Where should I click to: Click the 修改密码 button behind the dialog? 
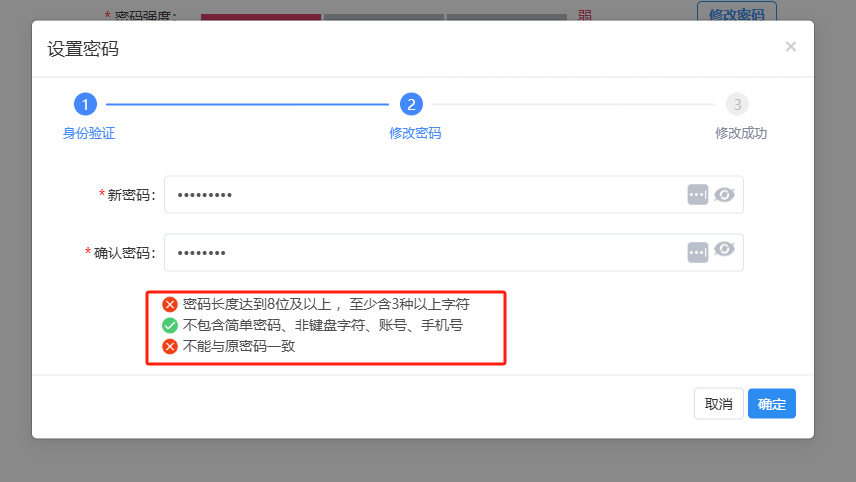pyautogui.click(x=736, y=12)
